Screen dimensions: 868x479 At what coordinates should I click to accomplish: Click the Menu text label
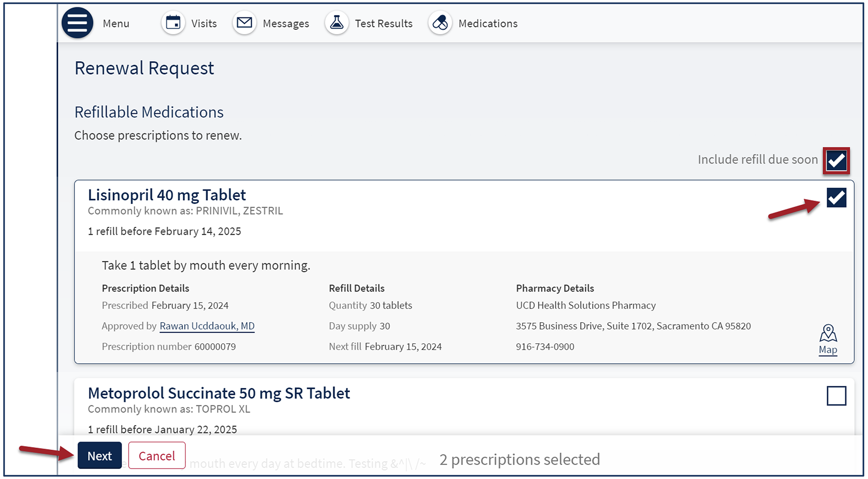[x=116, y=23]
